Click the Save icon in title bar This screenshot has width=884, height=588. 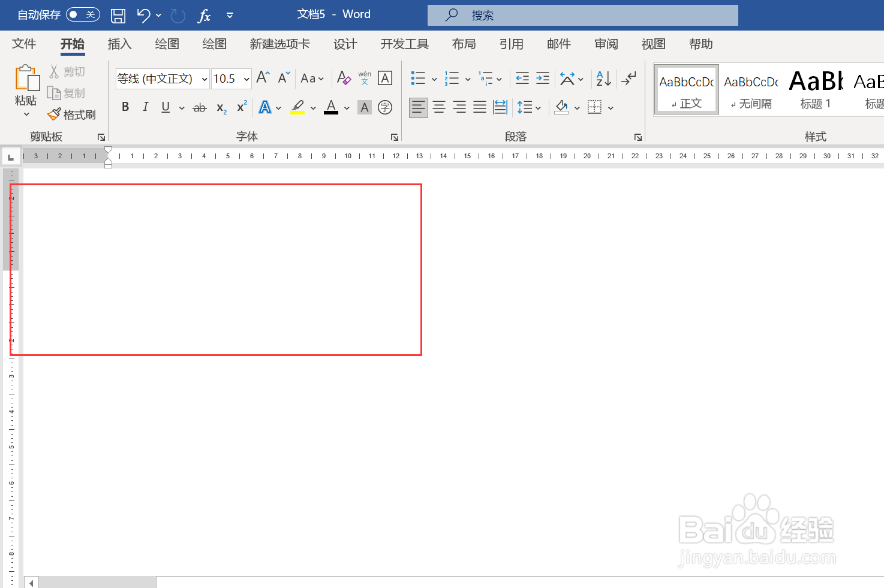point(118,16)
